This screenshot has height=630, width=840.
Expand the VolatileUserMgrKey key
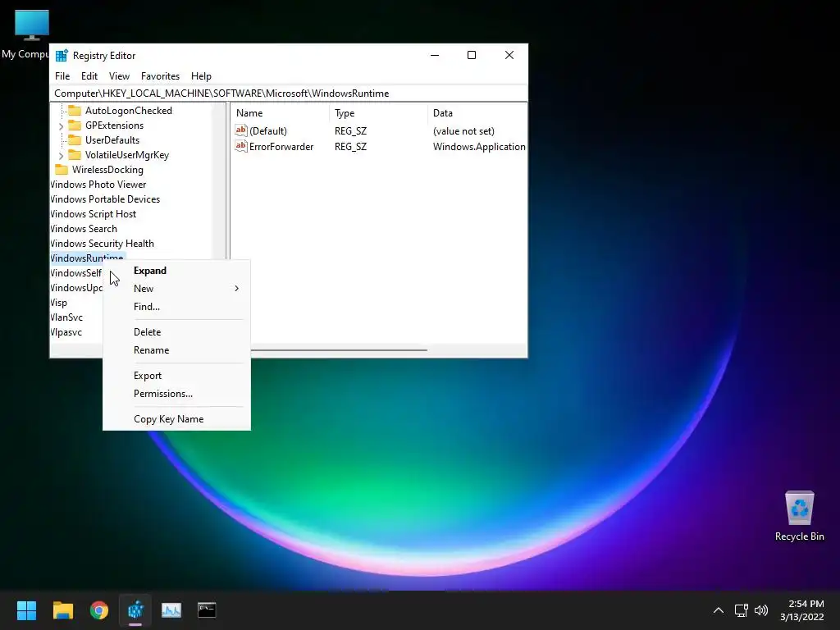point(61,155)
